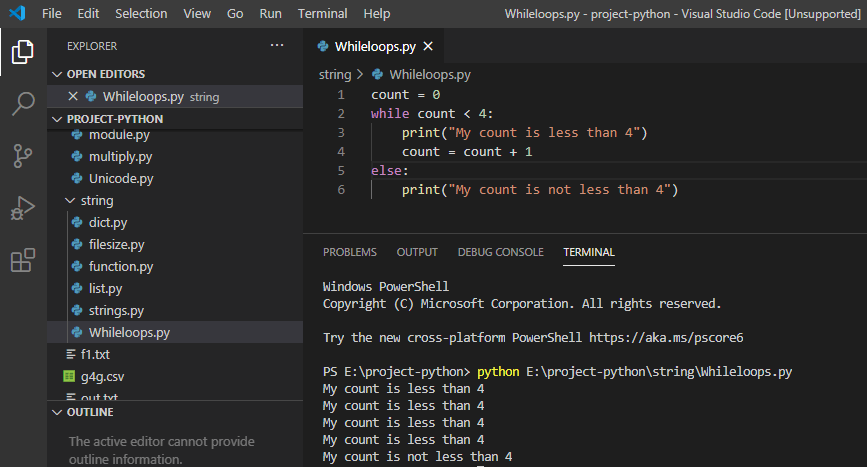Screen dimensions: 867x467
Task: Click CSV icon beside g4g.csv
Action: point(69,376)
